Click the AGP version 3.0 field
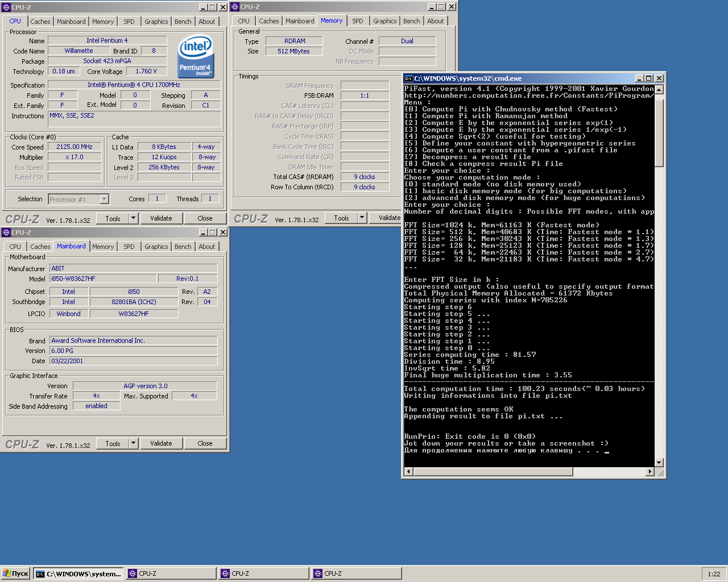This screenshot has height=582, width=728. [145, 386]
